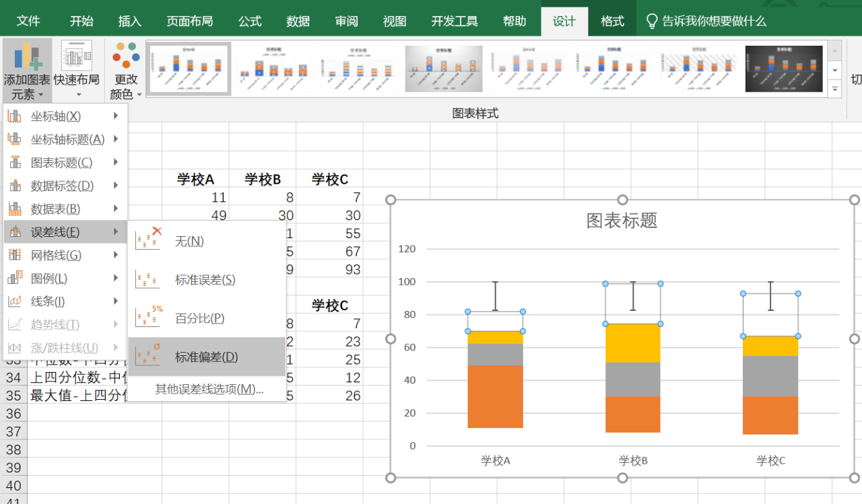Open 其他误差线选项(M)... dialog
This screenshot has width=862, height=504.
(207, 389)
